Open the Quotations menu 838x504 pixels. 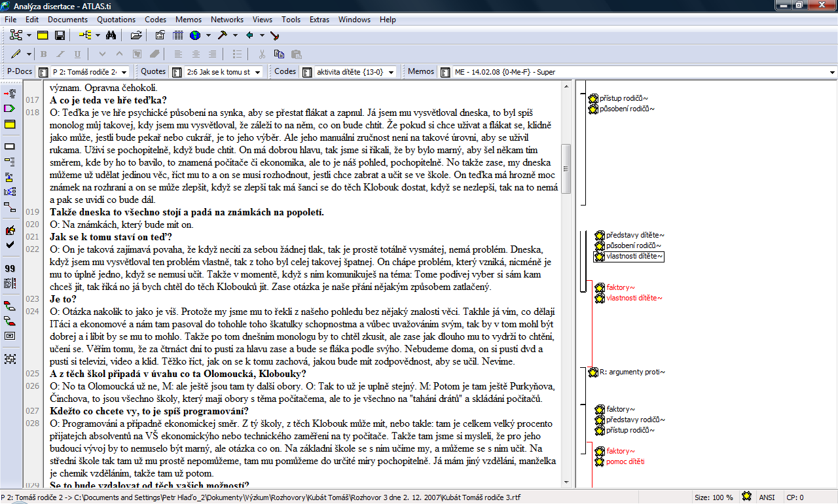pyautogui.click(x=116, y=20)
